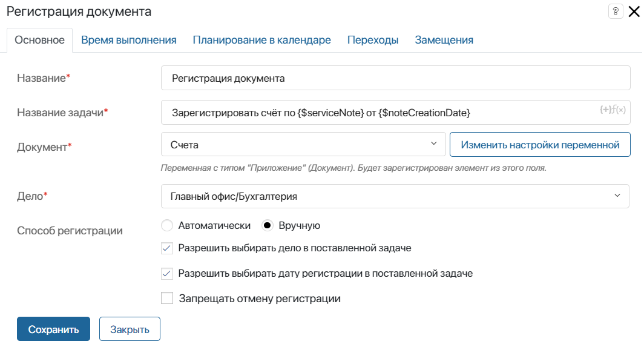Screen dimensions: 644x347
Task: Toggle Разрешить выбирать дату регистрации checkbox
Action: (x=167, y=273)
